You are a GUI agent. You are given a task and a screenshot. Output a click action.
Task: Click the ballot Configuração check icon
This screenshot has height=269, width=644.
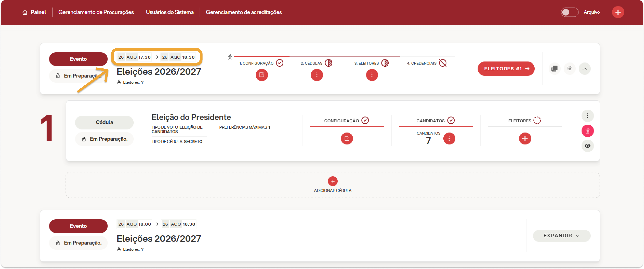pyautogui.click(x=365, y=120)
